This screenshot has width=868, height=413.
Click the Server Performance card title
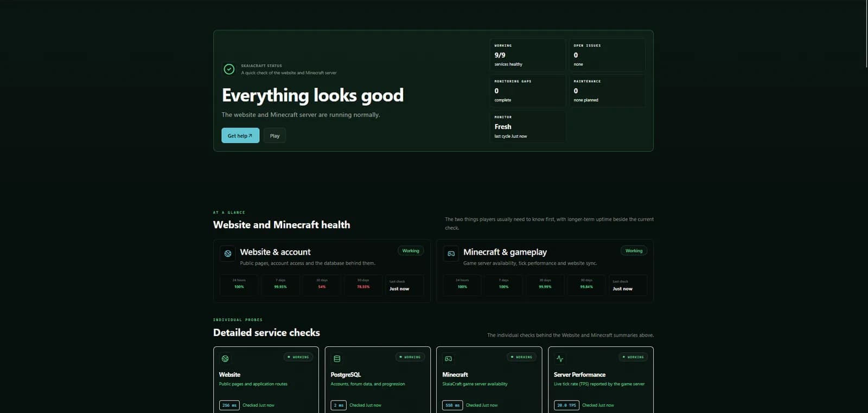pyautogui.click(x=579, y=375)
